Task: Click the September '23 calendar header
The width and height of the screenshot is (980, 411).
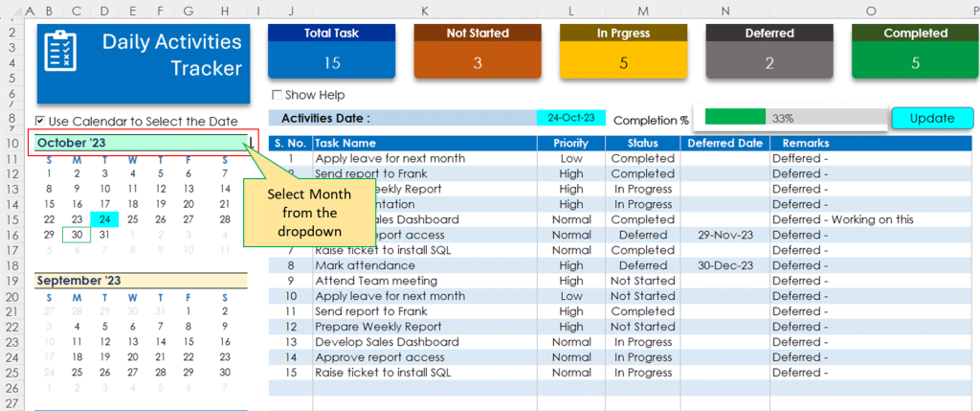Action: [142, 281]
